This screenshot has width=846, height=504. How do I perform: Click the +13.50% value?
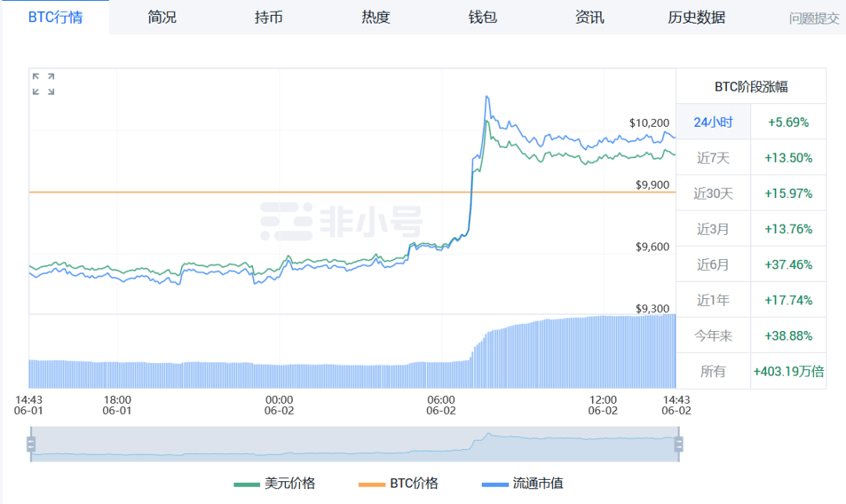click(788, 158)
